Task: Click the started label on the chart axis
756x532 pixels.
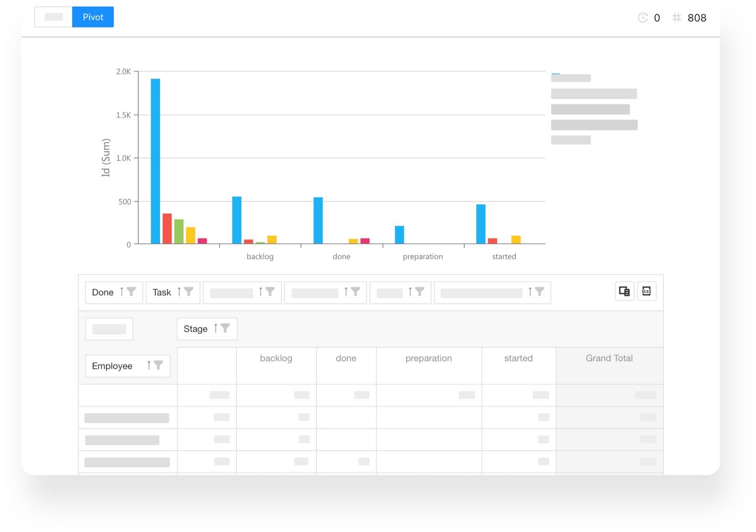Action: click(x=504, y=256)
